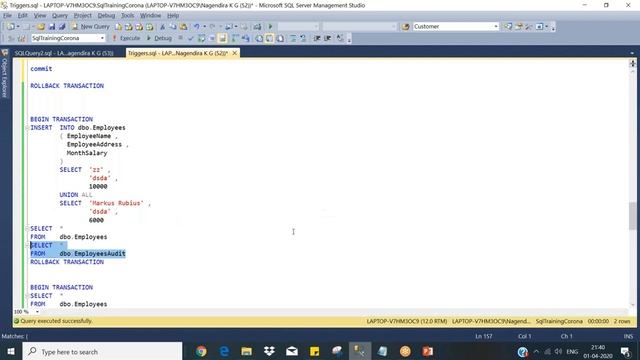This screenshot has height=360, width=640.
Task: Open the Customer find combo box
Action: (456, 27)
